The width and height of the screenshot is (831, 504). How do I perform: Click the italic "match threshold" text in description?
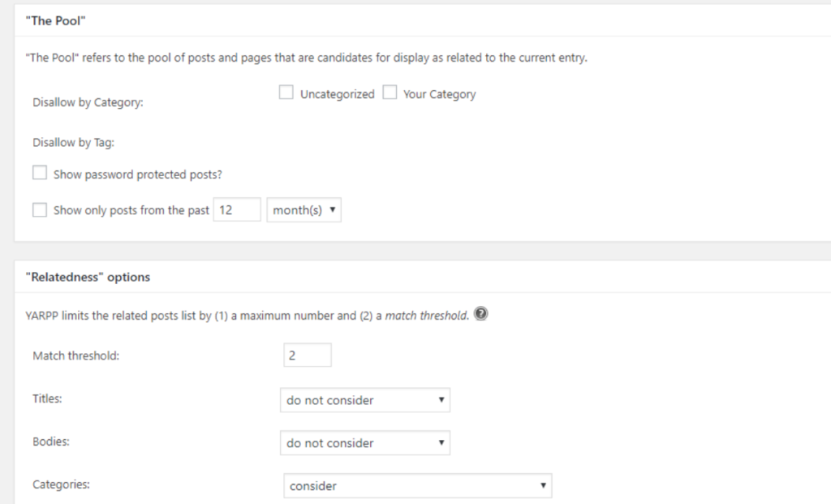(426, 317)
